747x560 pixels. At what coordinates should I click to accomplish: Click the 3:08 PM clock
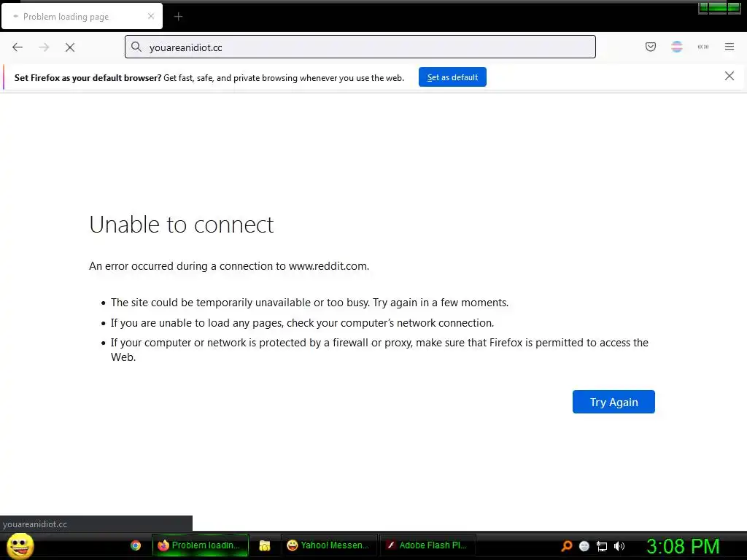(x=683, y=546)
